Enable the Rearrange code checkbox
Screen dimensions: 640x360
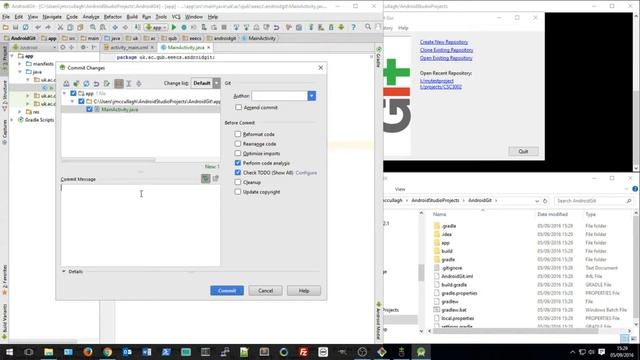[238, 144]
